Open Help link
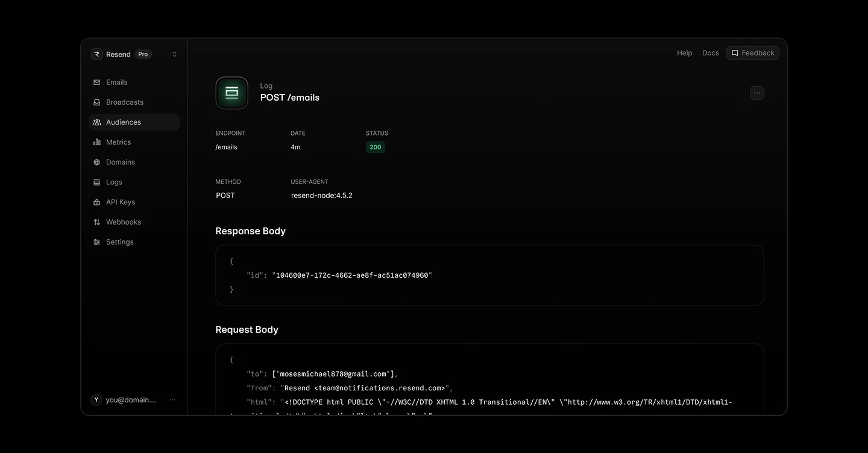868x453 pixels. click(684, 53)
